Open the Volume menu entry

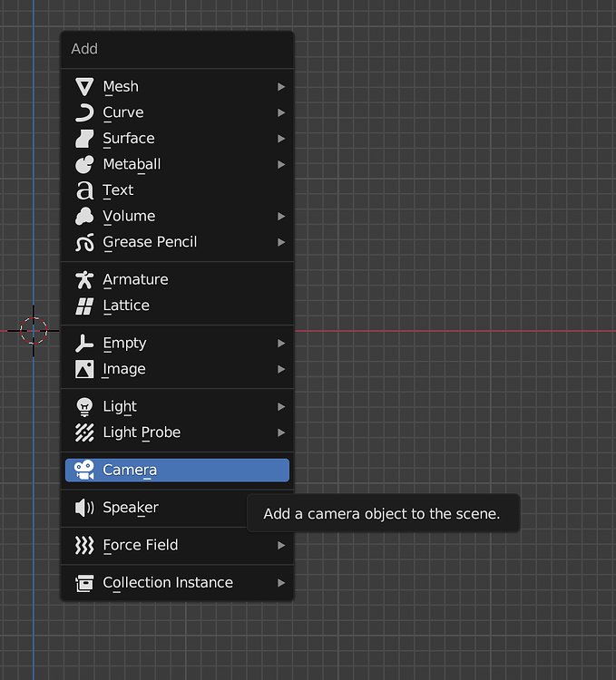(x=177, y=217)
